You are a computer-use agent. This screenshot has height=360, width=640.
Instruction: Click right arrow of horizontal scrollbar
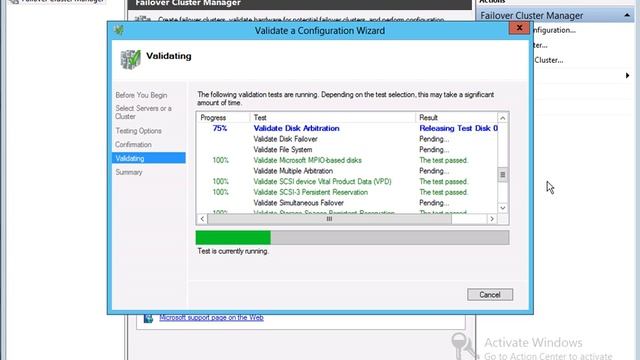coord(492,219)
